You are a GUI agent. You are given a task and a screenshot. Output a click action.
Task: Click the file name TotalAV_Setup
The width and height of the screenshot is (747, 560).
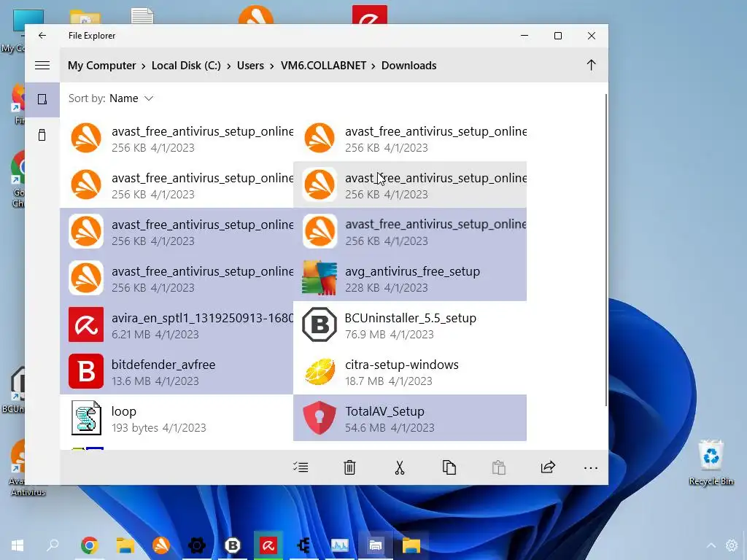(384, 411)
